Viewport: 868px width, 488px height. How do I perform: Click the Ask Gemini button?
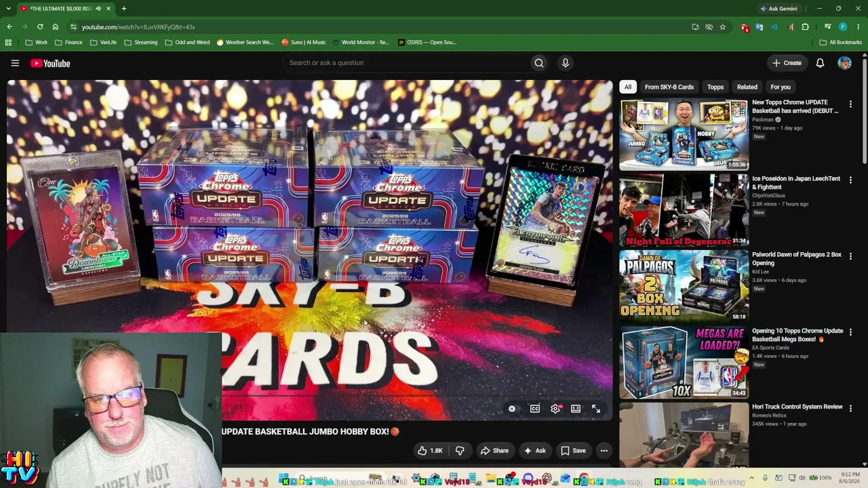(x=778, y=9)
